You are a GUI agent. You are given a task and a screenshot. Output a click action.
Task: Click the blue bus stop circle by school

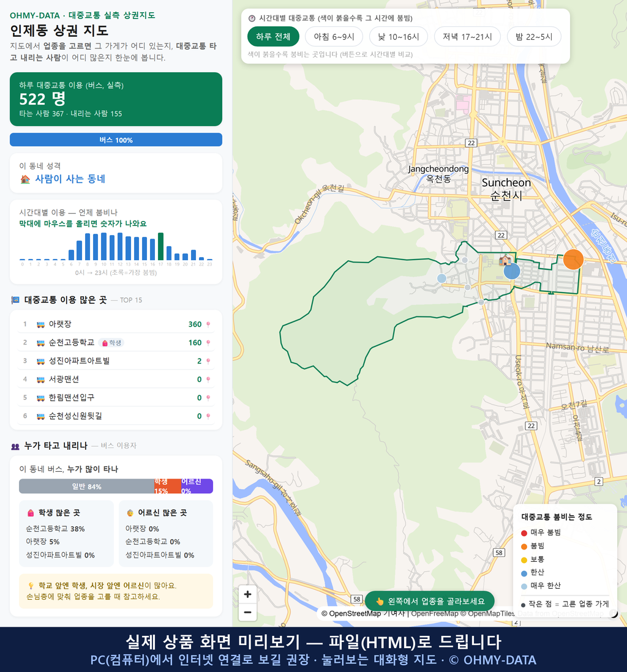tap(512, 271)
